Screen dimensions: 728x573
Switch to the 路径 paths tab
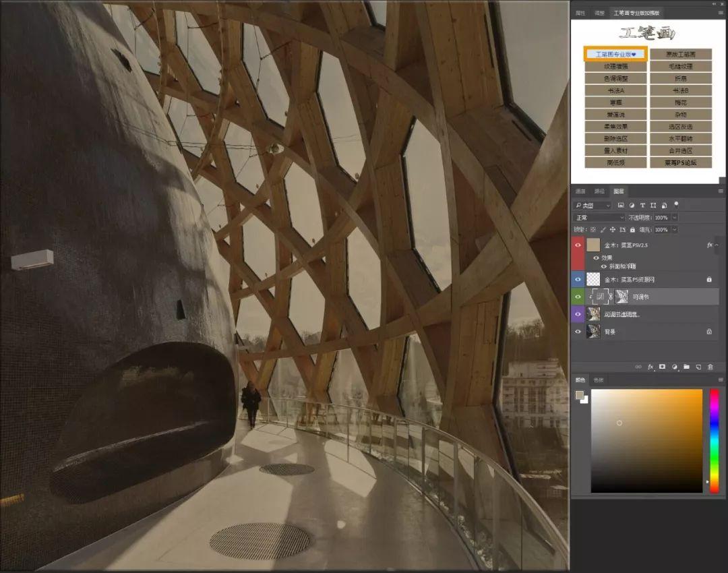[x=599, y=191]
